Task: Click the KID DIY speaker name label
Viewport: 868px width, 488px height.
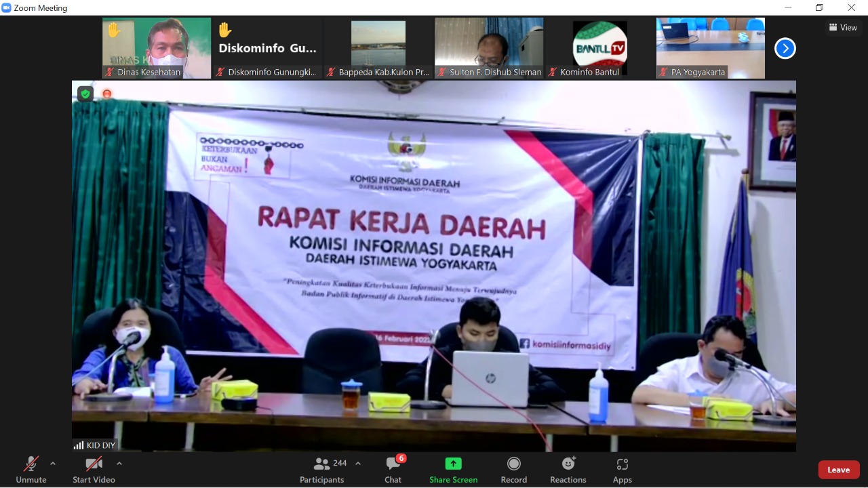Action: pyautogui.click(x=102, y=445)
